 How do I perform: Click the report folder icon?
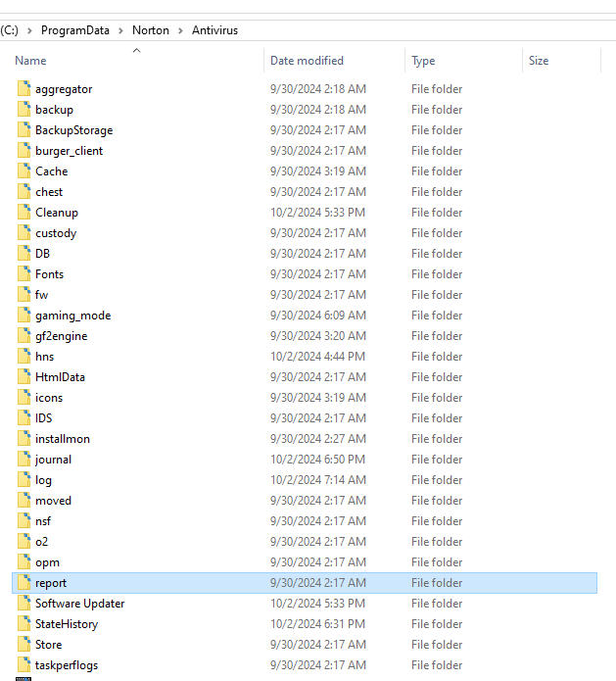click(24, 582)
